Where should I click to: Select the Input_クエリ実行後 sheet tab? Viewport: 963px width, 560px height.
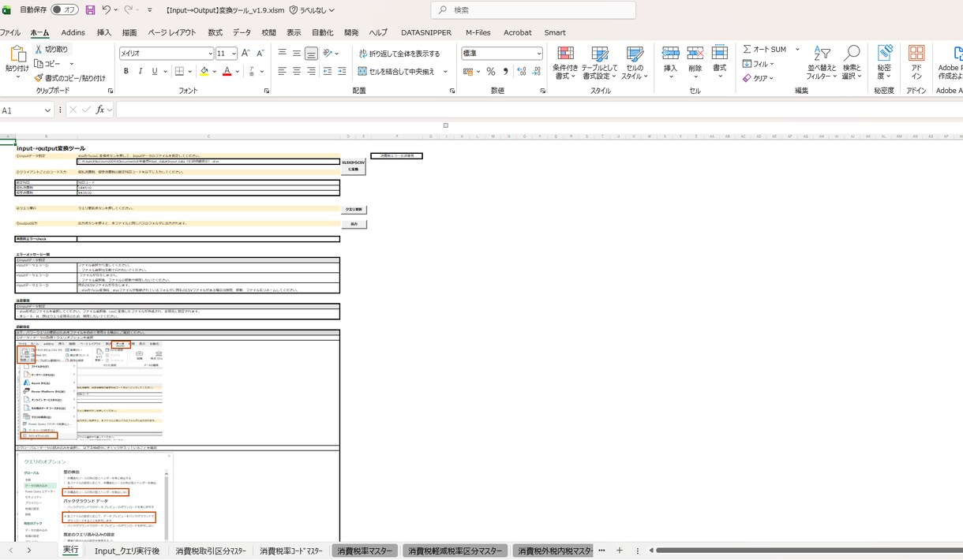pyautogui.click(x=127, y=551)
